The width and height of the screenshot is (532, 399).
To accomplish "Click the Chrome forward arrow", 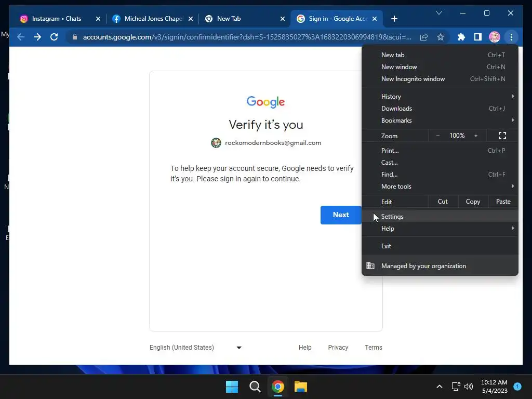I will click(37, 37).
